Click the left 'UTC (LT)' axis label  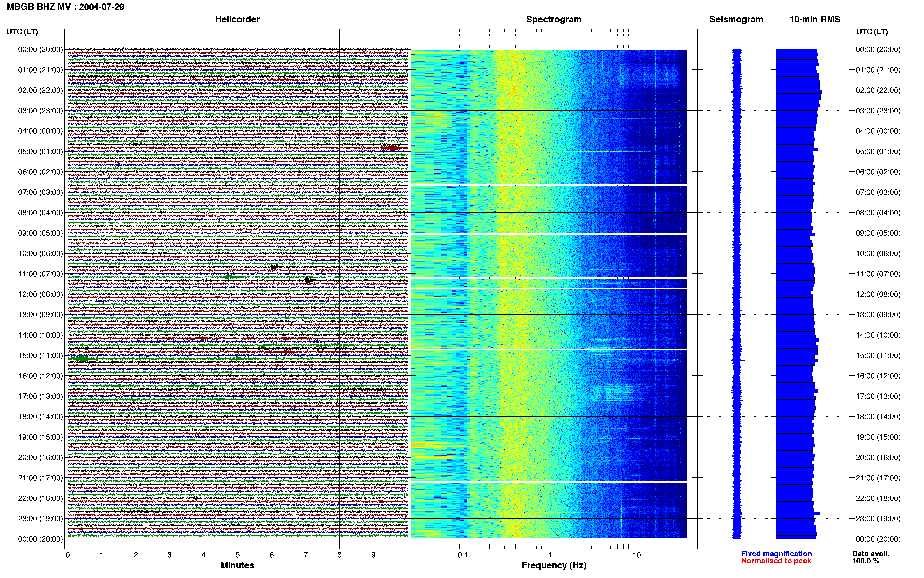tap(22, 32)
